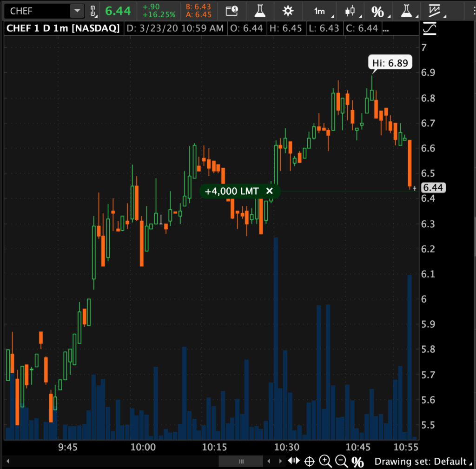The image size is (476, 469).
Task: Click the right step arrow beside scrollbar
Action: pyautogui.click(x=280, y=461)
